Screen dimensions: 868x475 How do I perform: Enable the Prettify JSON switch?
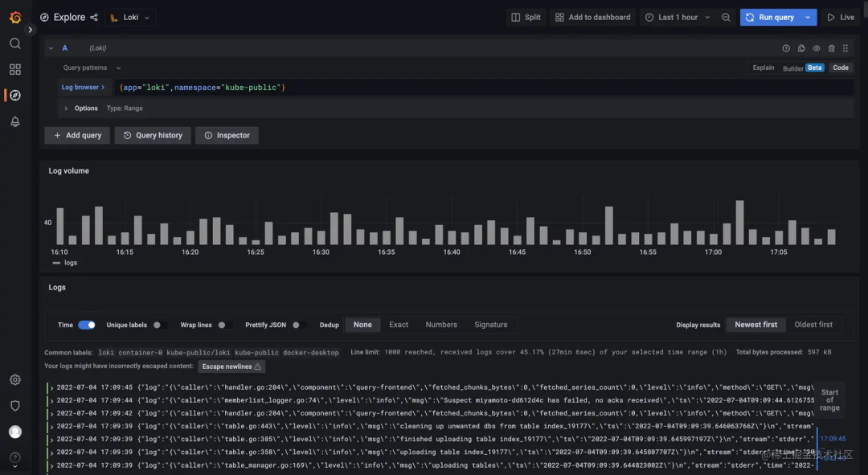(298, 325)
